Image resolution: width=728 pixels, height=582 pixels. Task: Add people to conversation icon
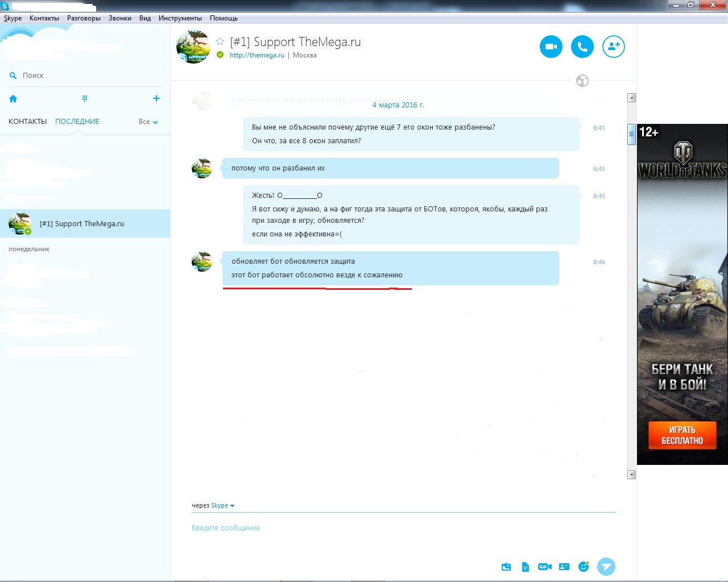(613, 47)
